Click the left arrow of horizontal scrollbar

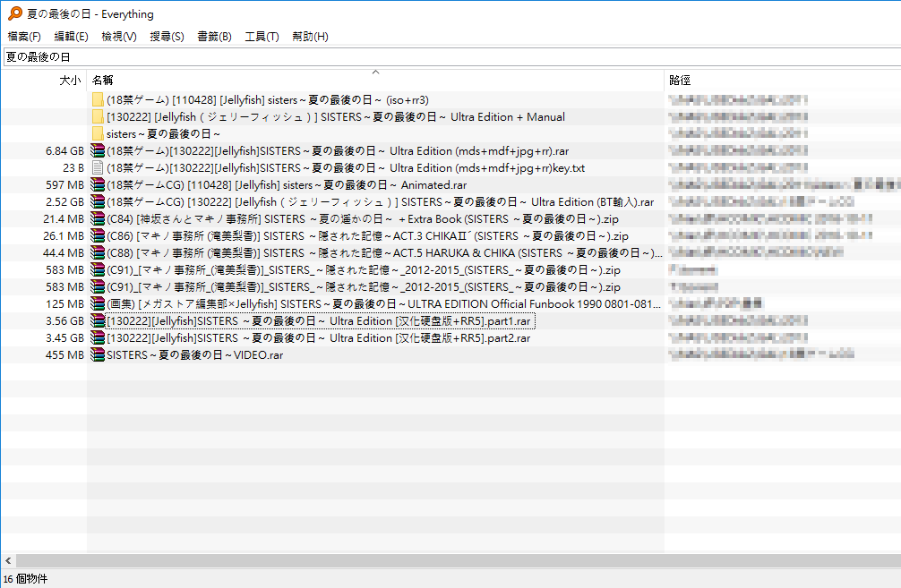pyautogui.click(x=8, y=560)
